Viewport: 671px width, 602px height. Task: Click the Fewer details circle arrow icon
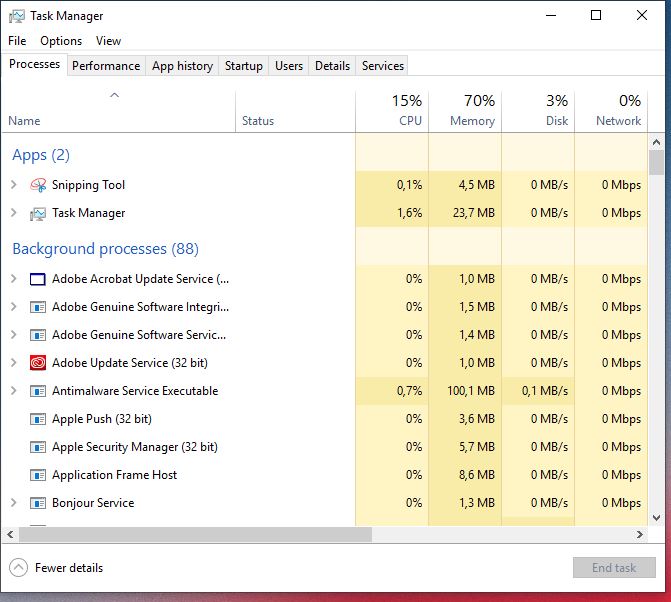tap(18, 568)
